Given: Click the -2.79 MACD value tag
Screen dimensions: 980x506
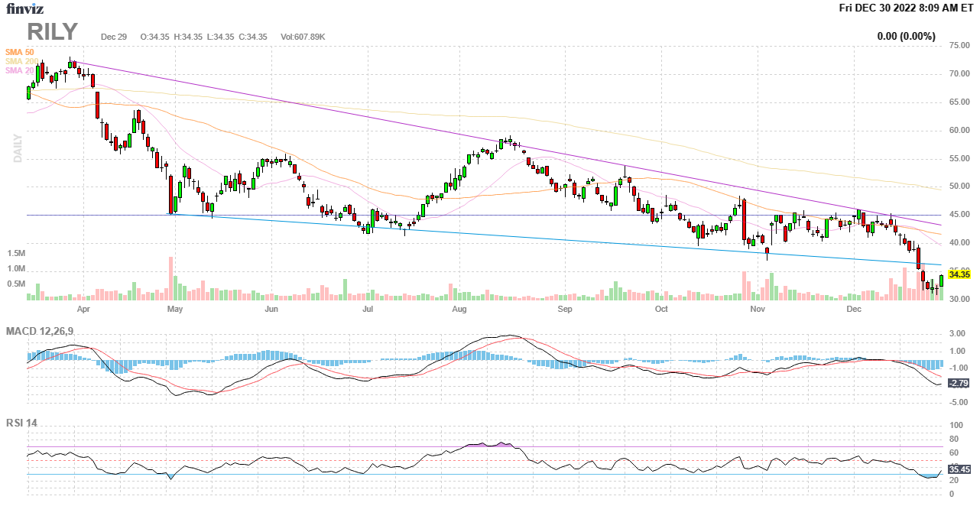Looking at the screenshot, I should 959,383.
